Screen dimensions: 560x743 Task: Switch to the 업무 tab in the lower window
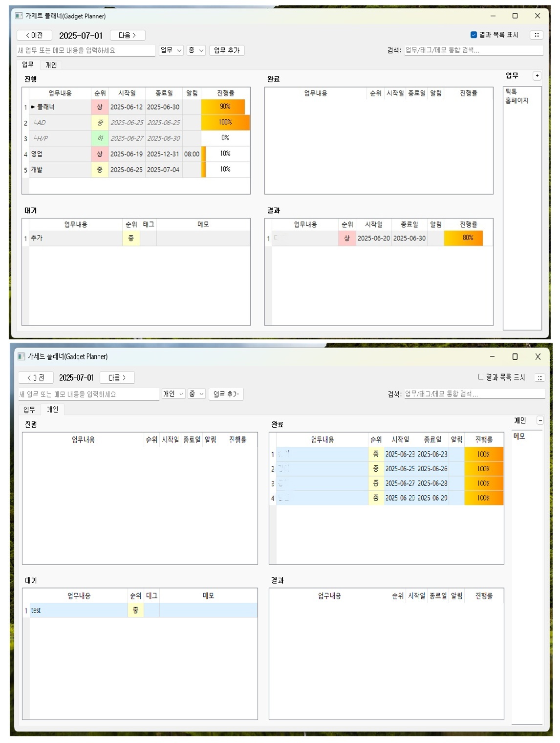(29, 410)
